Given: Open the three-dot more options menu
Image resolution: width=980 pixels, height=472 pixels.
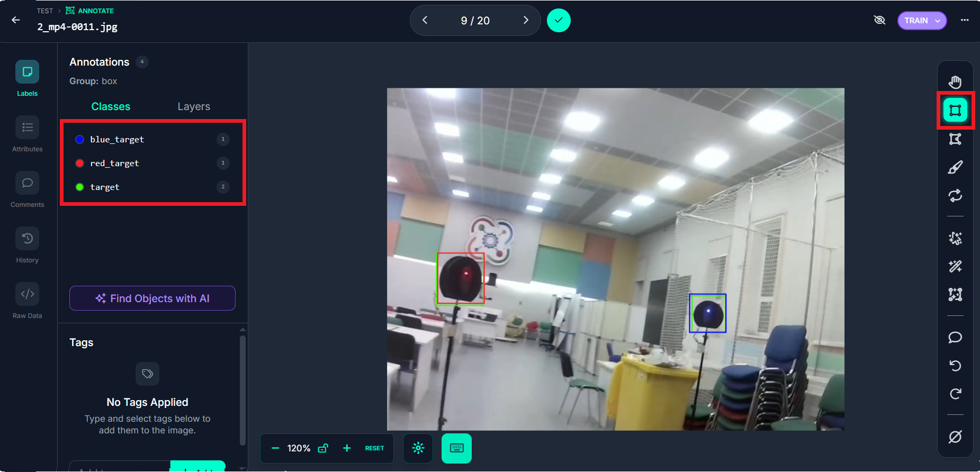Looking at the screenshot, I should (x=965, y=20).
